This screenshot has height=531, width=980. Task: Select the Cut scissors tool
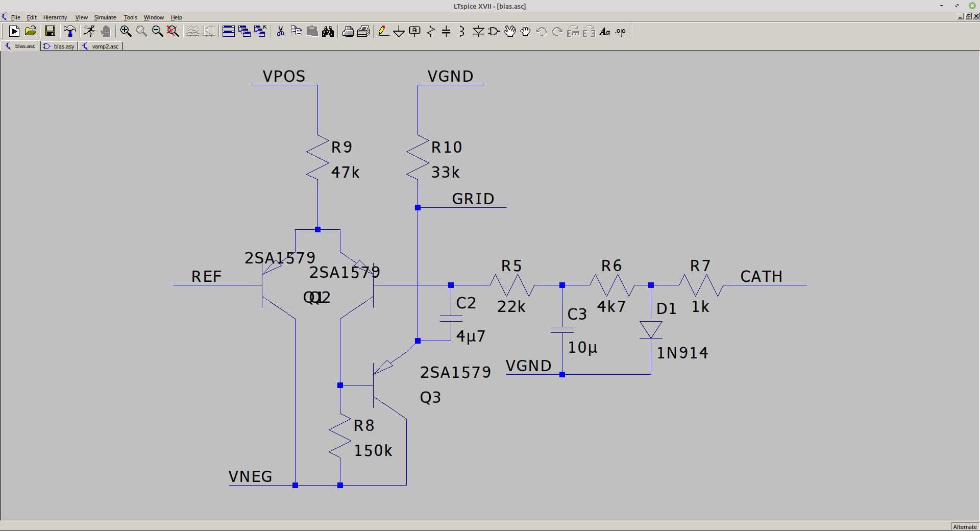(x=280, y=31)
